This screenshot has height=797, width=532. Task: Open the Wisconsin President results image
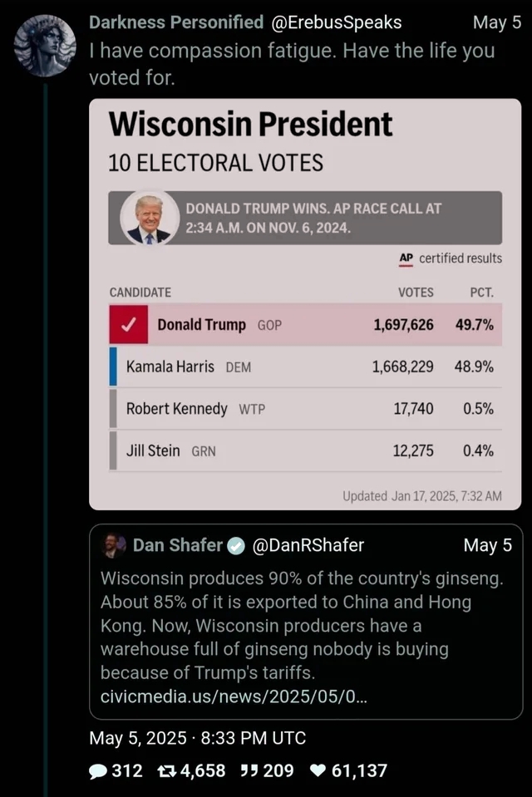pos(305,304)
